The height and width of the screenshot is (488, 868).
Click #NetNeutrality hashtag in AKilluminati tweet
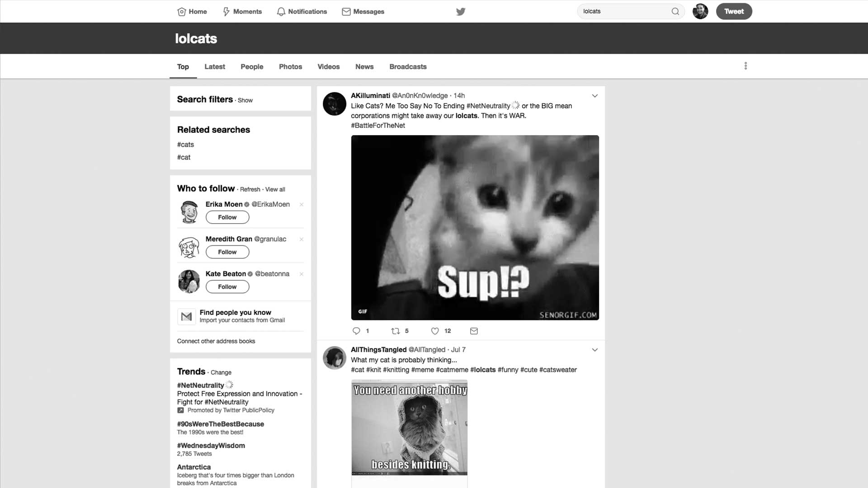point(488,106)
